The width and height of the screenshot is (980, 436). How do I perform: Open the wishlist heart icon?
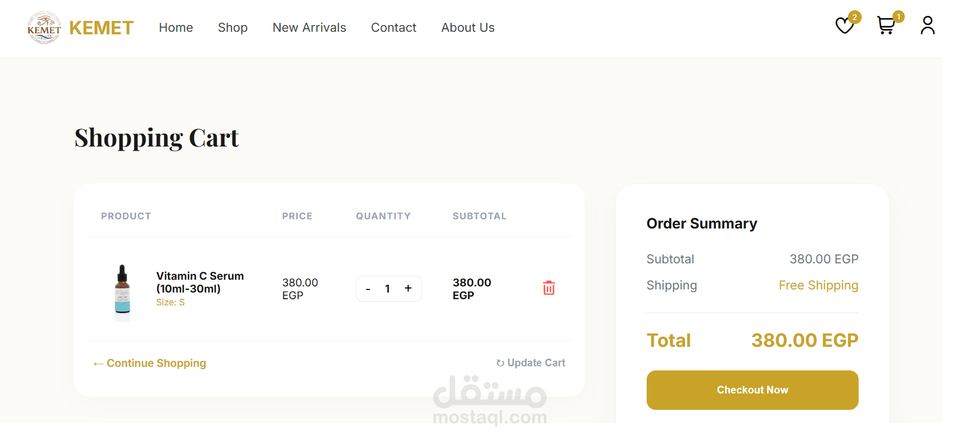click(x=845, y=26)
